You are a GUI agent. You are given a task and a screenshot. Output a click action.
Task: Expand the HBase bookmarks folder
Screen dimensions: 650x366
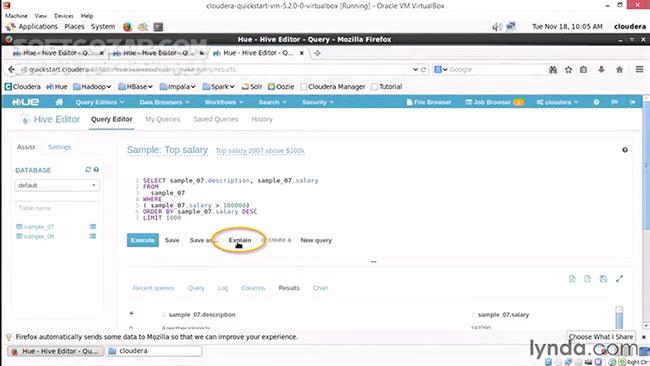(135, 87)
